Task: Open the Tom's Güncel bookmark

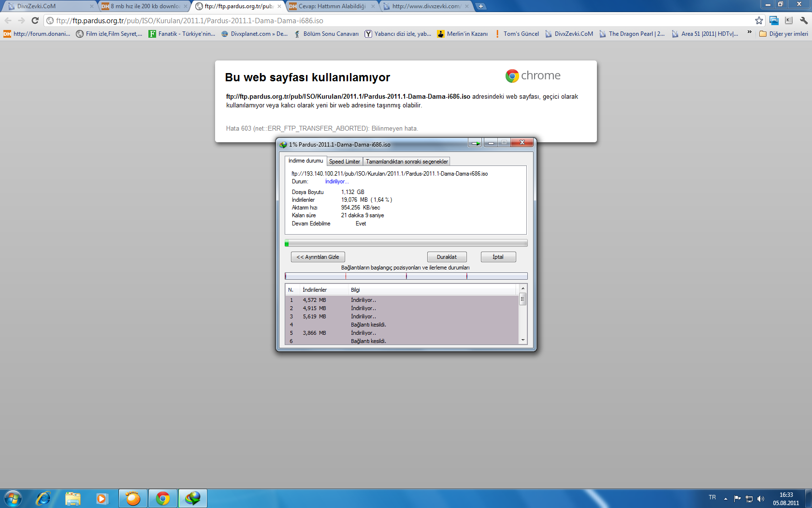Action: [516, 34]
